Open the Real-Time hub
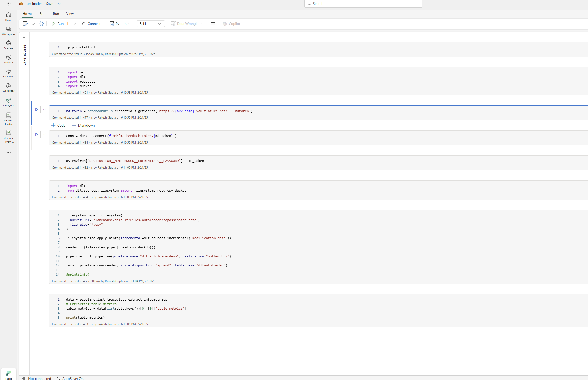 8,73
